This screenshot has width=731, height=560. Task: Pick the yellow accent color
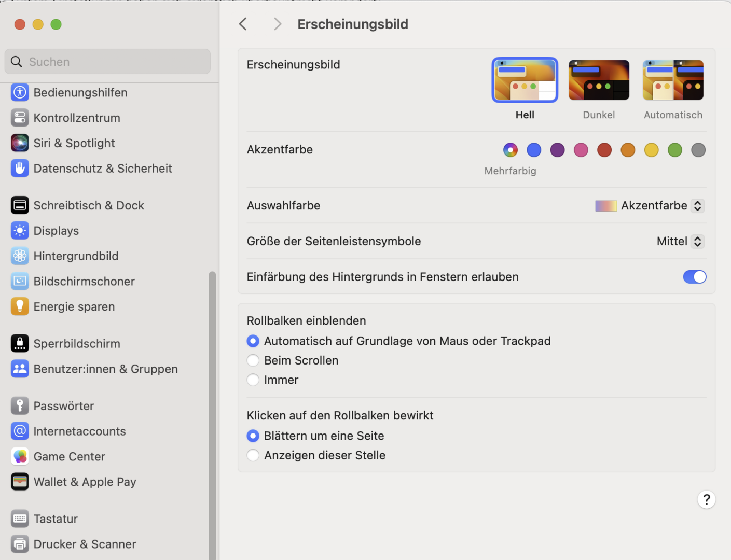652,150
